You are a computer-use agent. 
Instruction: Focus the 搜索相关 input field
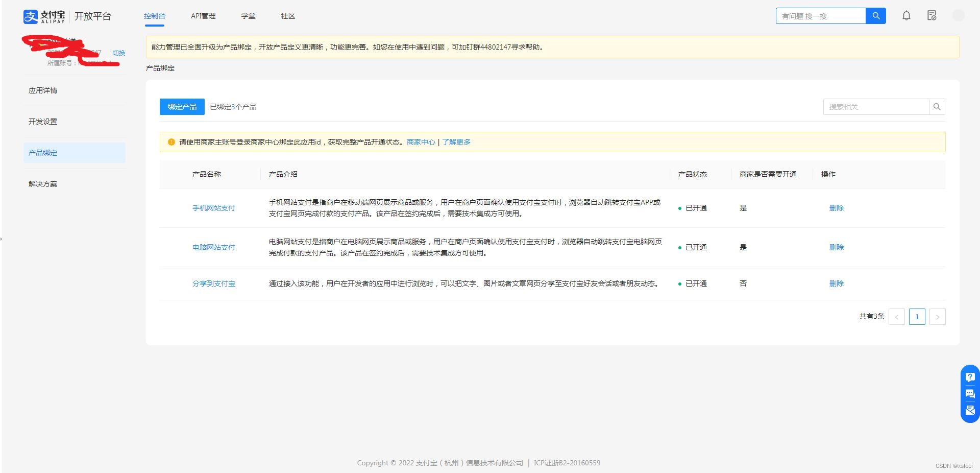tap(876, 107)
